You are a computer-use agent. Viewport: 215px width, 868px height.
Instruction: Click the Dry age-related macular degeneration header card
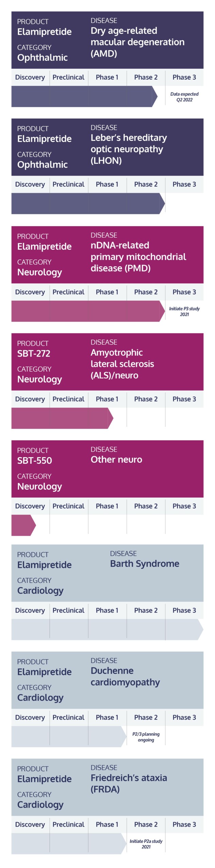pyautogui.click(x=107, y=40)
